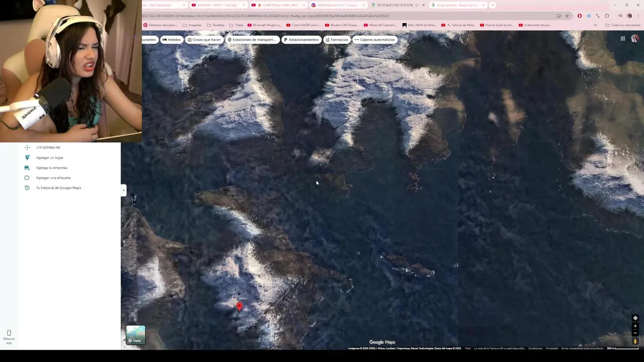
Task: Expand hidden bookmarks chevron
Action: 595,25
